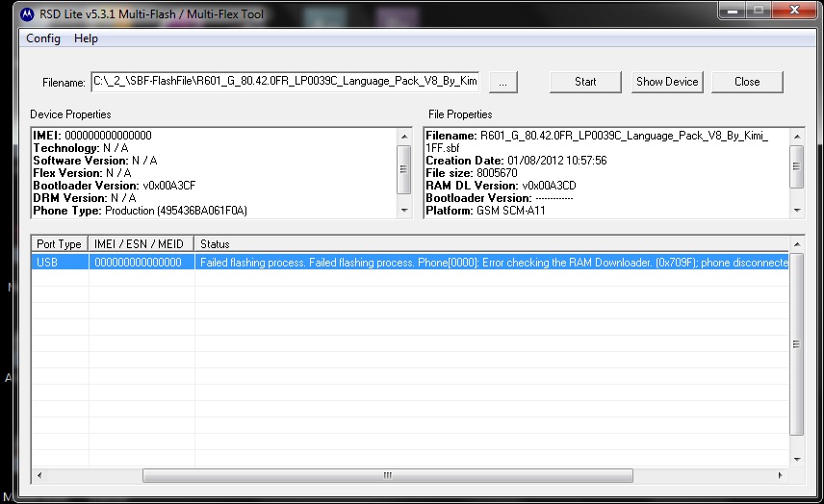Click Device Properties vertical scrollbar thumb
This screenshot has height=504, width=824.
click(x=403, y=169)
